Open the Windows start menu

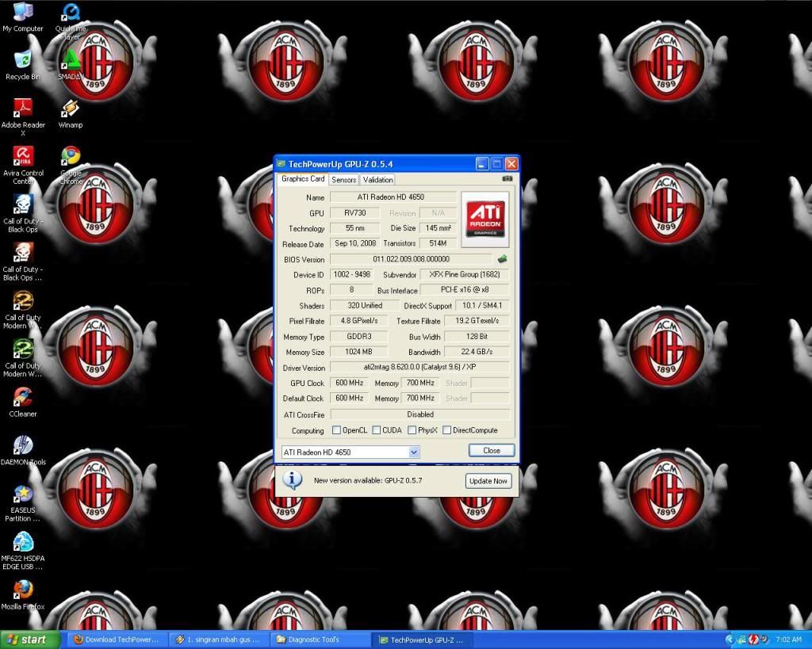[30, 639]
